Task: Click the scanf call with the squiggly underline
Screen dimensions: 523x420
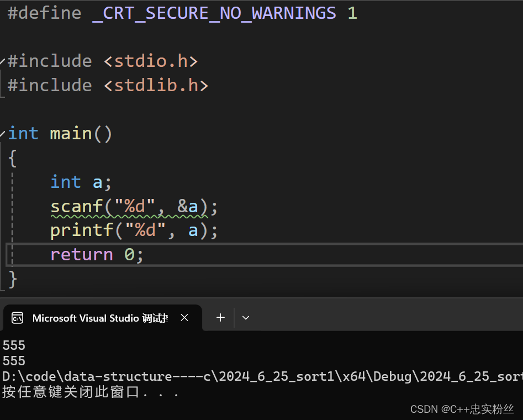Action: [x=77, y=206]
